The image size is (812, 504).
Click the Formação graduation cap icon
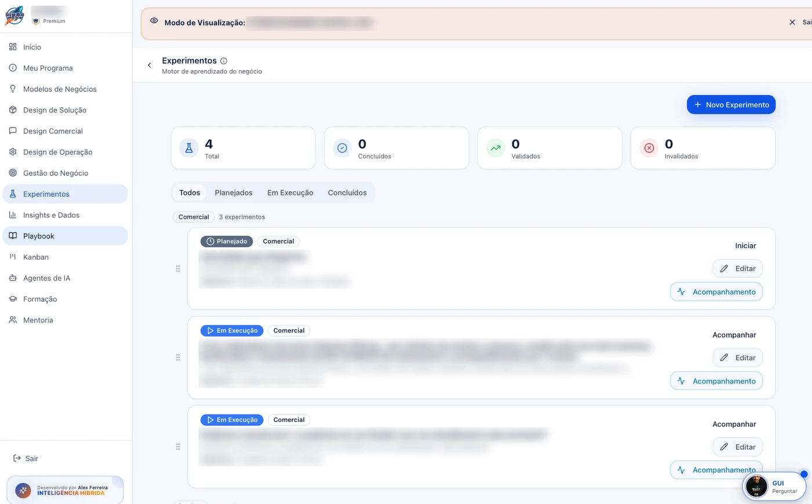point(13,299)
